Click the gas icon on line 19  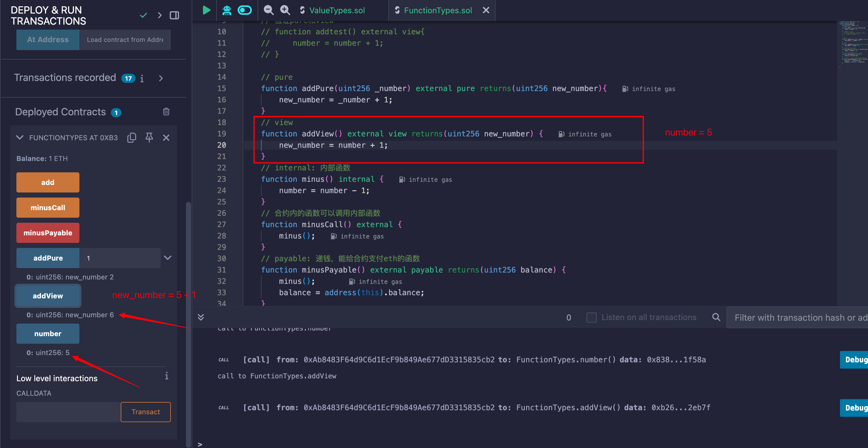coord(561,134)
